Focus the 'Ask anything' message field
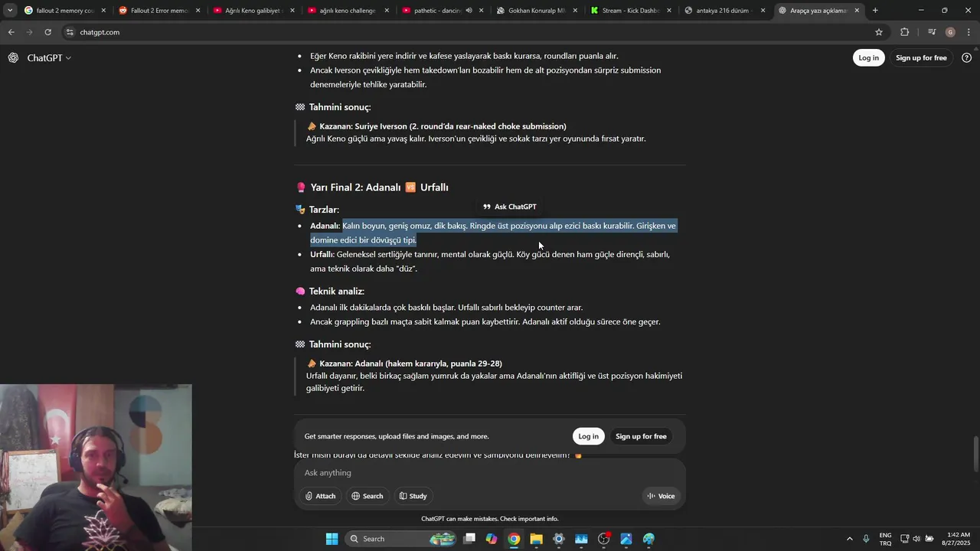This screenshot has width=980, height=551. click(490, 473)
